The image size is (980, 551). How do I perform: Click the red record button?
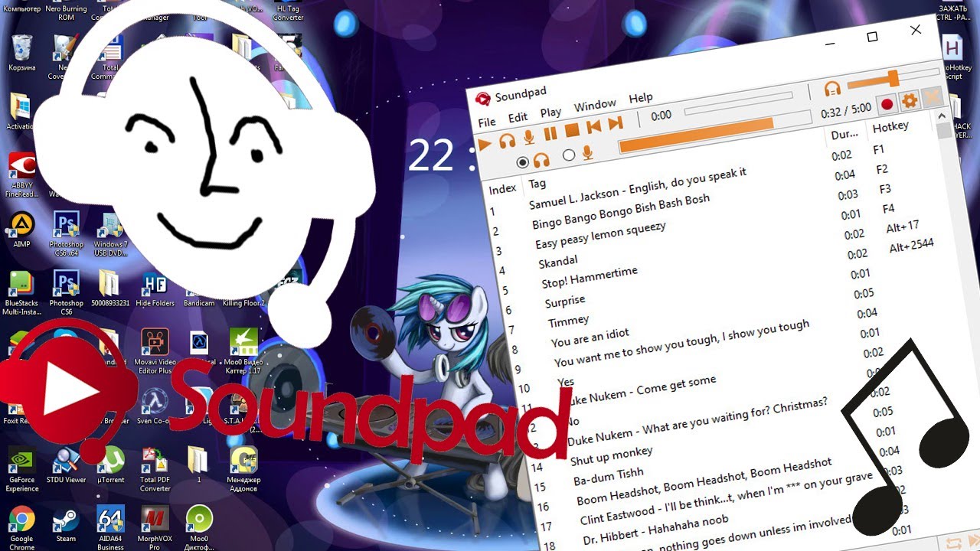pos(887,104)
